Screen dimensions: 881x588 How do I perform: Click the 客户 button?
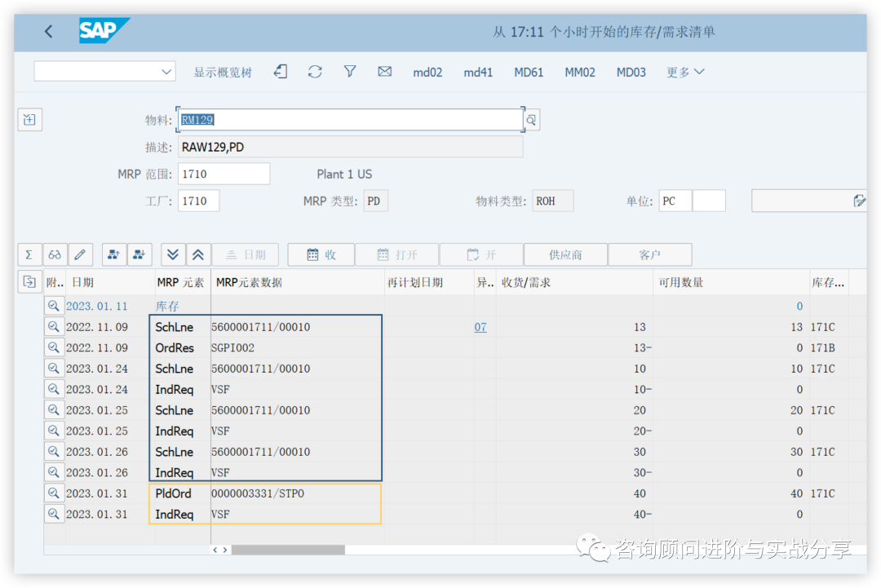pos(650,254)
